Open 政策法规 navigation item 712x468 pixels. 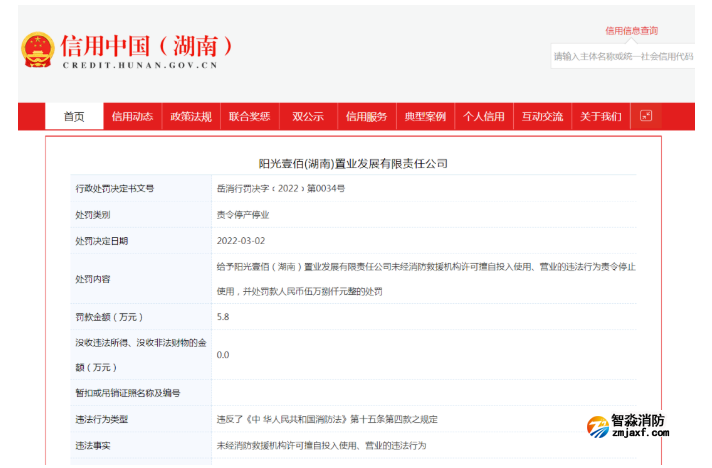pos(191,116)
